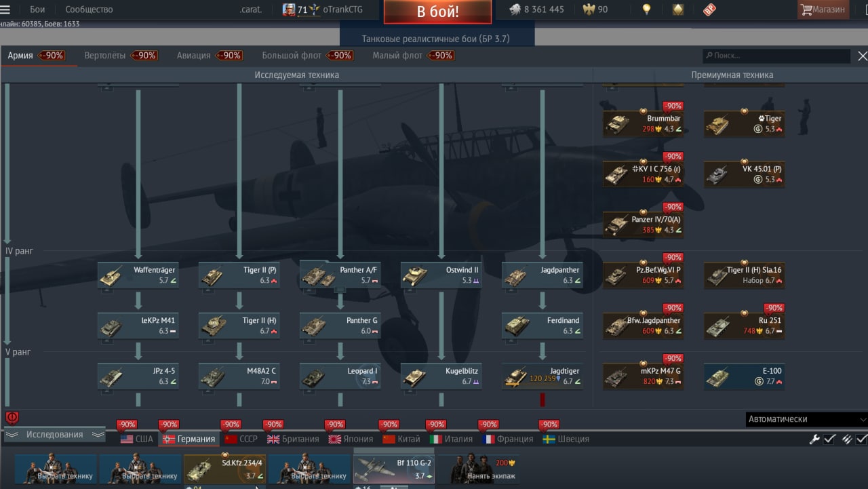Viewport: 868px width, 489px height.
Task: Select the Kugelblitz anti-air vehicle
Action: click(x=441, y=376)
